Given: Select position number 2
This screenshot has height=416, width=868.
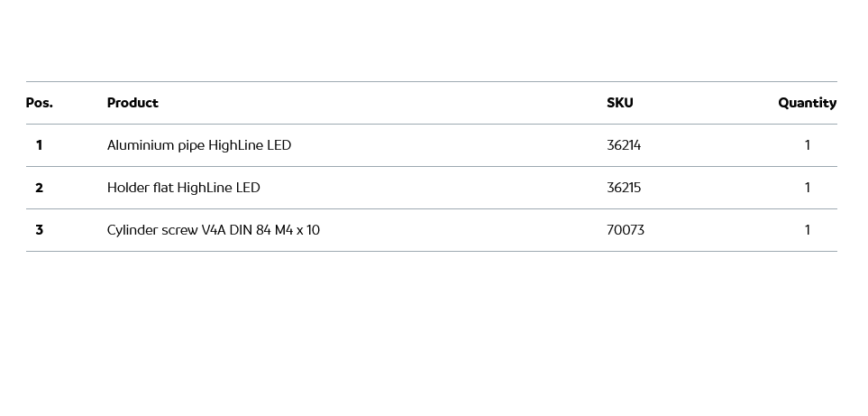Looking at the screenshot, I should [39, 188].
